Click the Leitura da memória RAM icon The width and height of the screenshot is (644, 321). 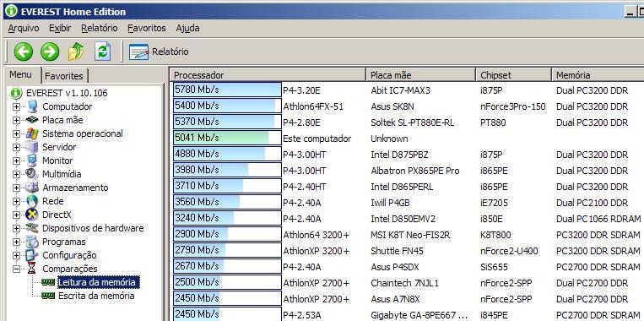(x=48, y=282)
